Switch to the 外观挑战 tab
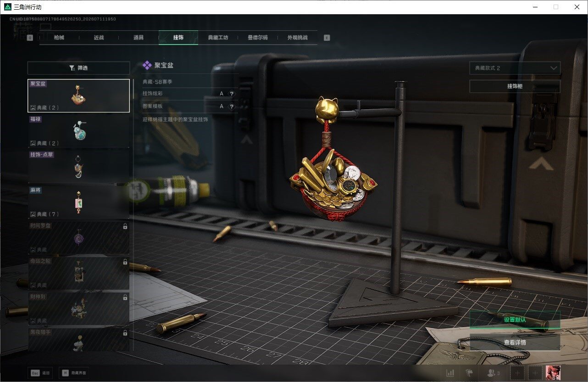 297,38
